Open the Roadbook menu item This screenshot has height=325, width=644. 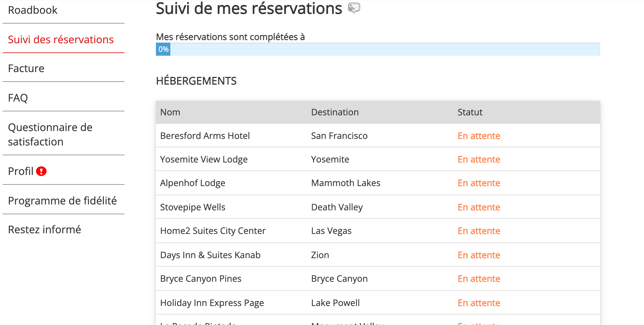coord(33,10)
